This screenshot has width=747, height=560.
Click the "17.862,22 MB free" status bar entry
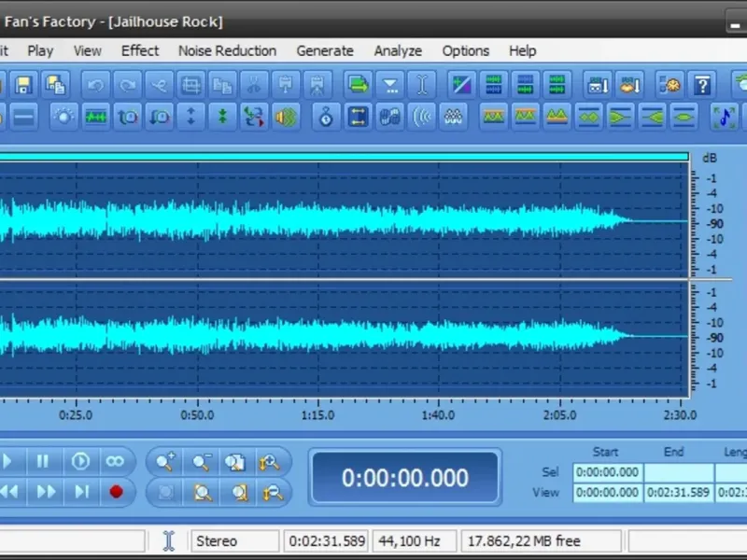coord(542,541)
